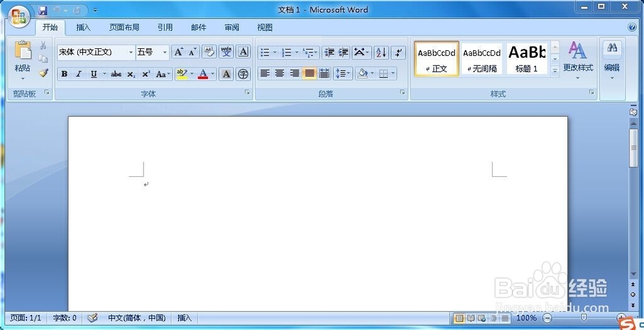
Task: Center the paragraph text
Action: pyautogui.click(x=279, y=73)
